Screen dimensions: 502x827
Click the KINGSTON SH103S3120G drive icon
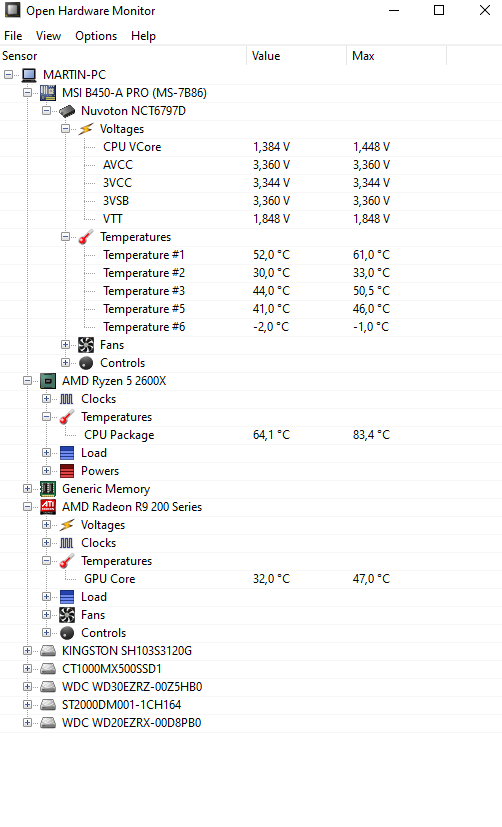tap(47, 651)
